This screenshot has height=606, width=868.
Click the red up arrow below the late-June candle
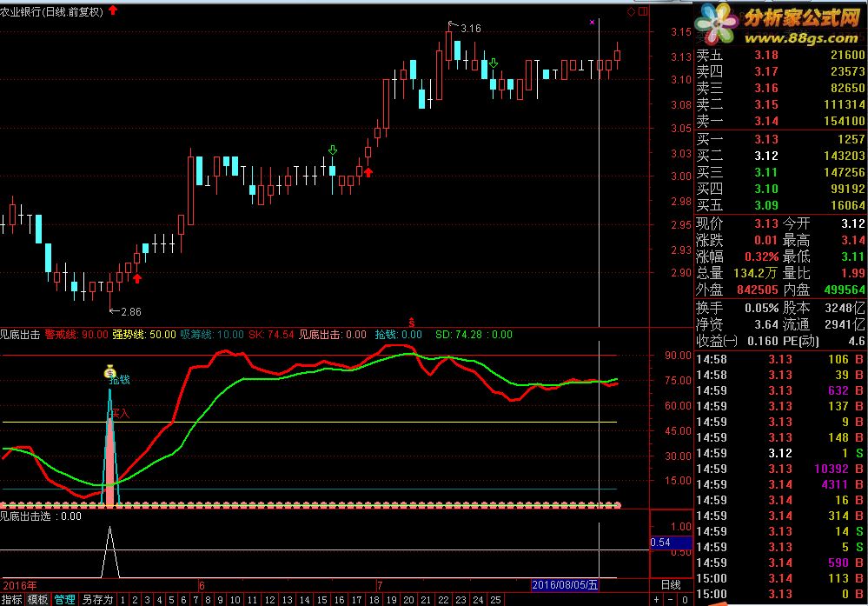tap(368, 173)
